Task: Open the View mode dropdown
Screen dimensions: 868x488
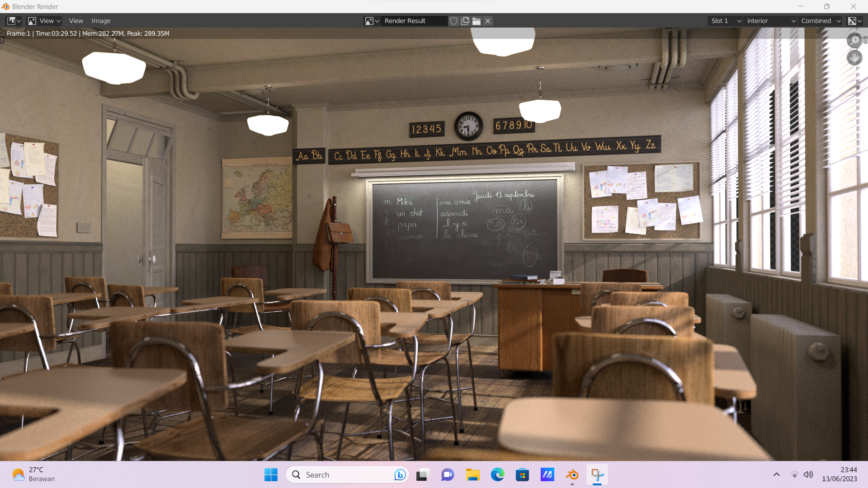Action: pyautogui.click(x=44, y=21)
